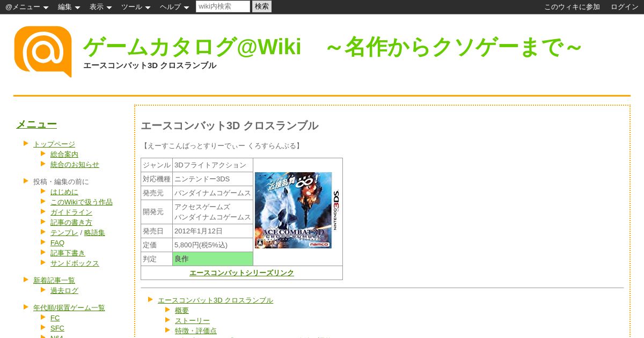644x338 pixels.
Task: Click 良作 rating cell
Action: tap(213, 259)
